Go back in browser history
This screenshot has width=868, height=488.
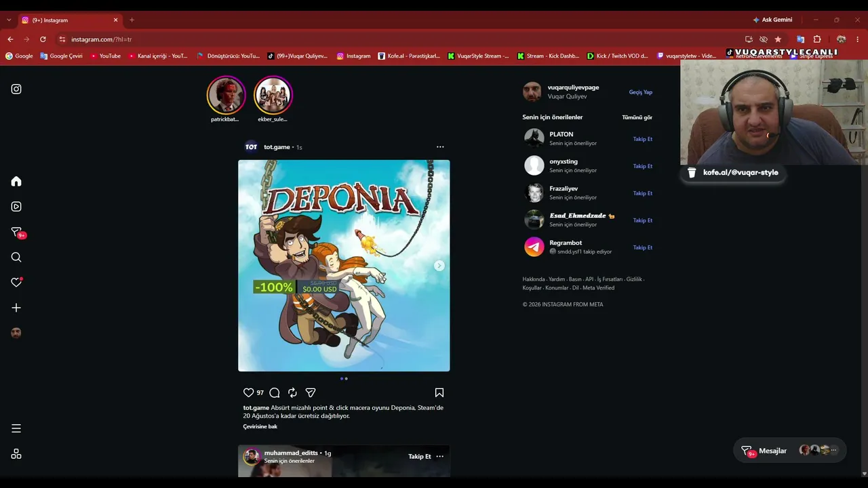coord(10,39)
